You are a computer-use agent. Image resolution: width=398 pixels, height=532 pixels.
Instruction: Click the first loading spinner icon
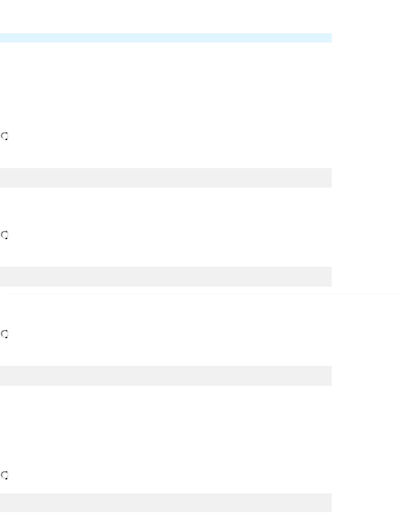(5, 136)
